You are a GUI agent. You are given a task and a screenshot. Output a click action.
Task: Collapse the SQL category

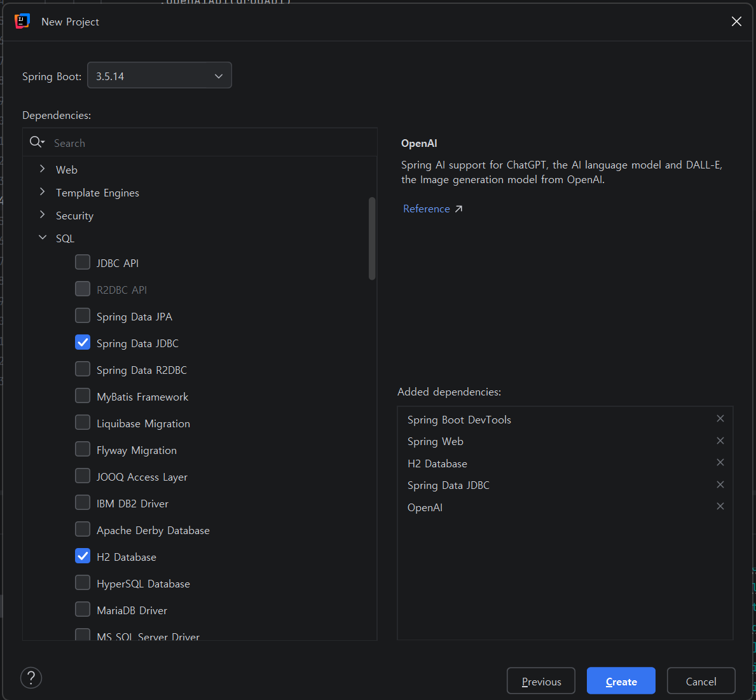43,238
